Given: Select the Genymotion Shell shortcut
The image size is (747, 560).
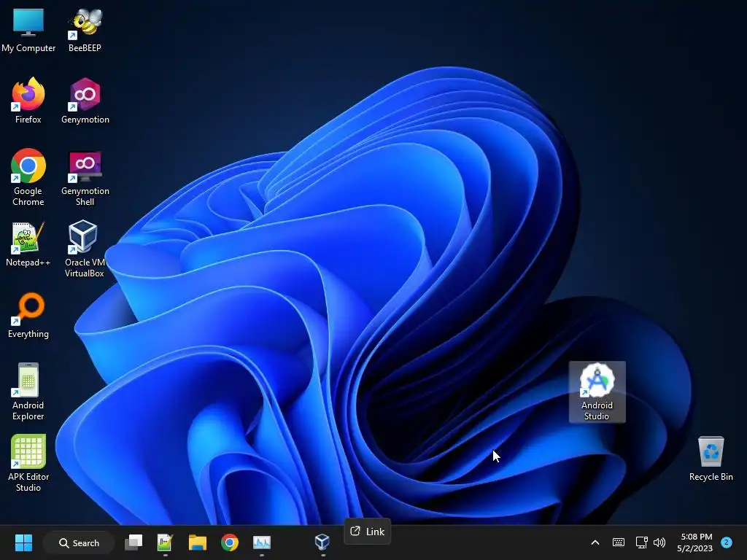Looking at the screenshot, I should pyautogui.click(x=85, y=177).
